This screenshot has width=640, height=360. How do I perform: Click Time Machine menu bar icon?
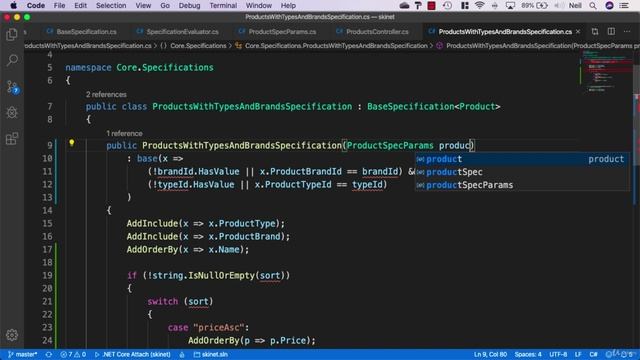[x=447, y=6]
